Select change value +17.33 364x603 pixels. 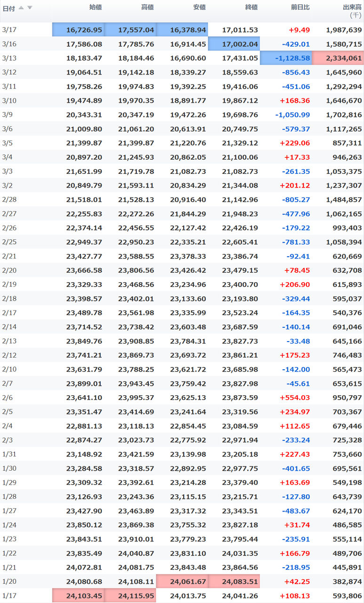[x=297, y=157]
